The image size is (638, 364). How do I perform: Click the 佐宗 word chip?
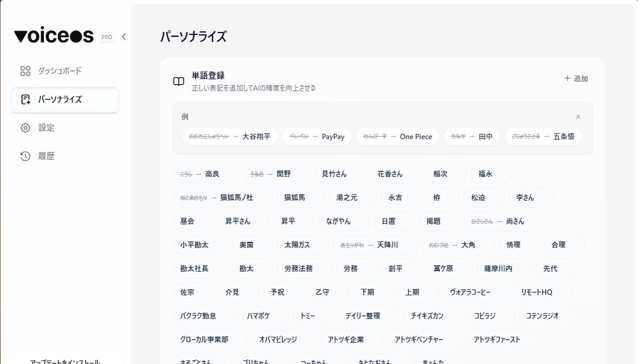194,292
